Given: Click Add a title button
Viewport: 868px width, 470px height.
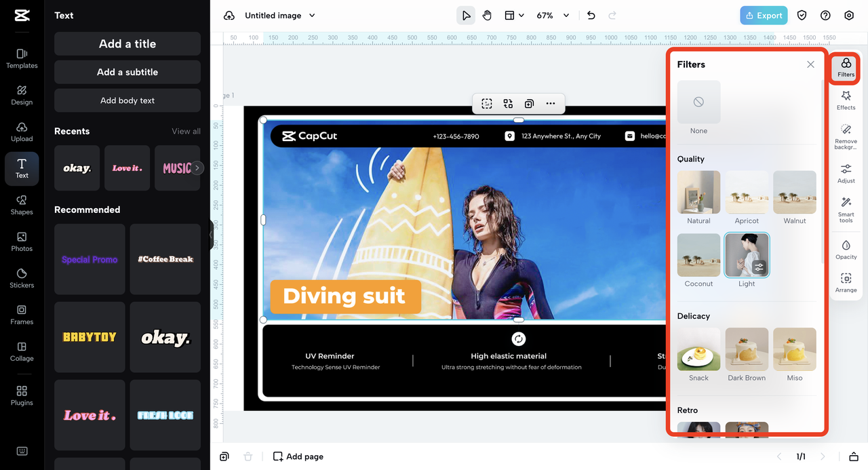Looking at the screenshot, I should tap(127, 44).
